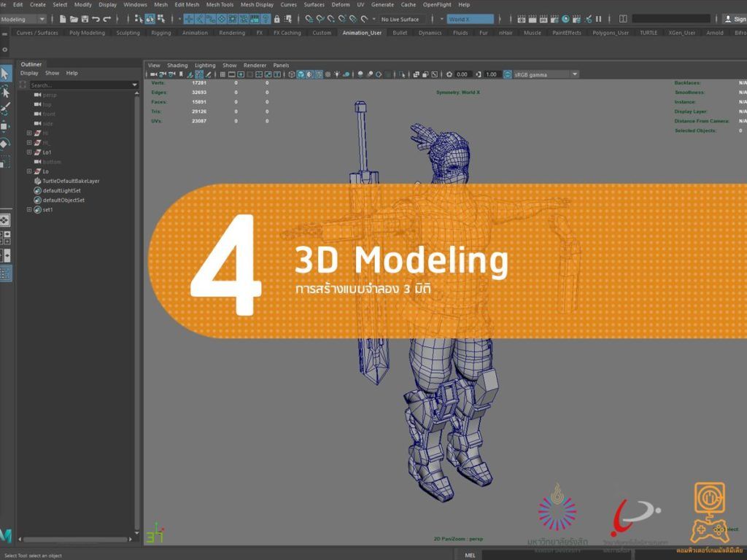Expand the Lo node in Outliner
Image resolution: width=747 pixels, height=560 pixels.
tap(29, 171)
